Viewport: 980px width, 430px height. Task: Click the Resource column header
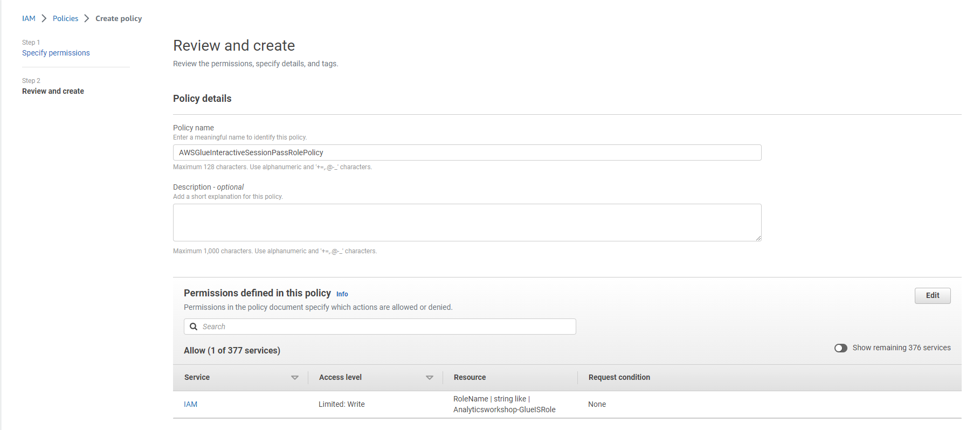(x=470, y=377)
